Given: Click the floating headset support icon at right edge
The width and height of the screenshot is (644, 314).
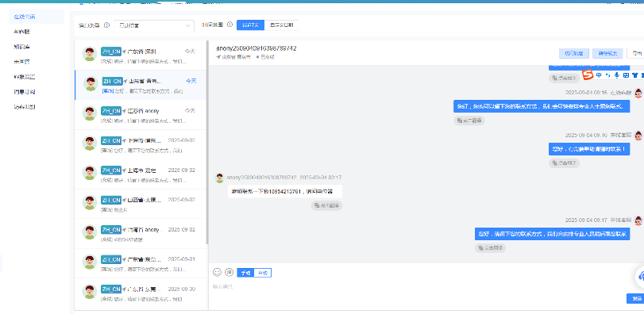Looking at the screenshot, I should point(640,277).
